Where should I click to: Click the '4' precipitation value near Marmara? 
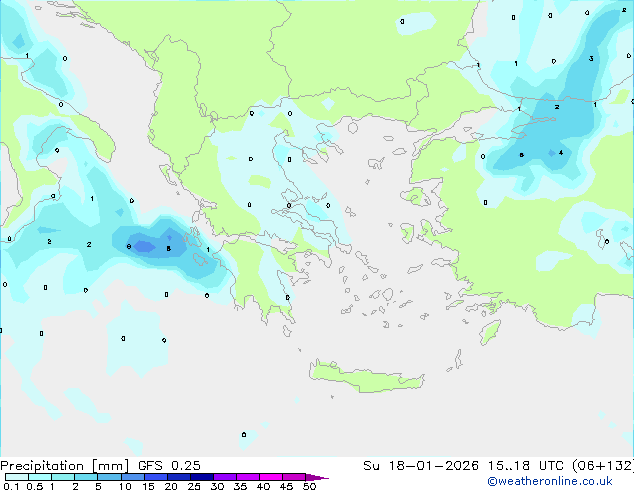tap(561, 153)
